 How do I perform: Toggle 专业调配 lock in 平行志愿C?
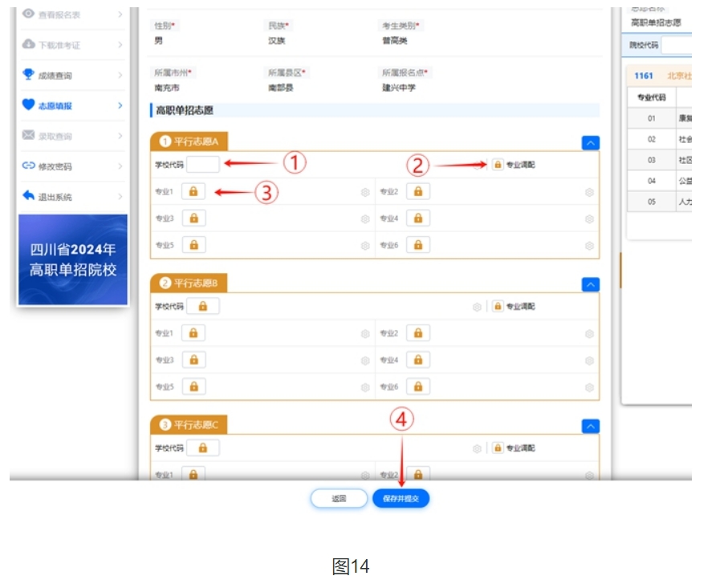(498, 447)
